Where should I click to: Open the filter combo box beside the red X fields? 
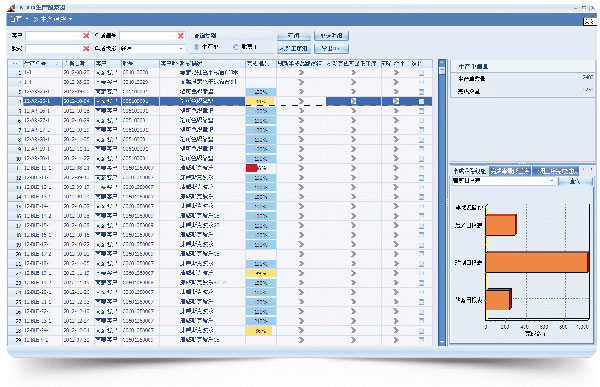click(152, 49)
